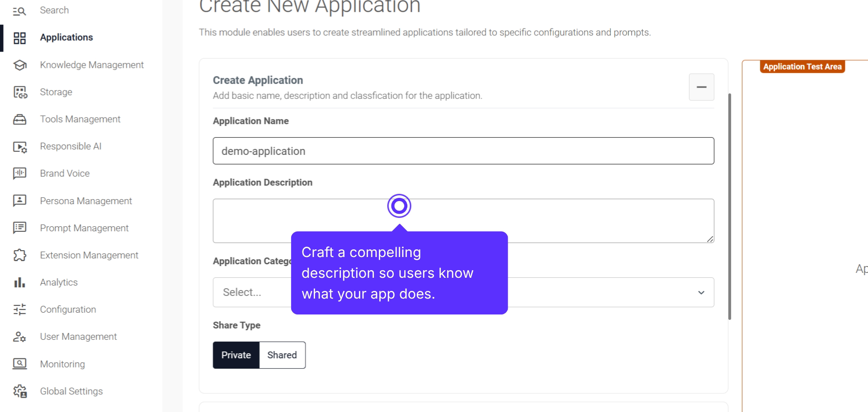This screenshot has height=412, width=868.
Task: Open the Knowledge Management section icon
Action: point(20,65)
